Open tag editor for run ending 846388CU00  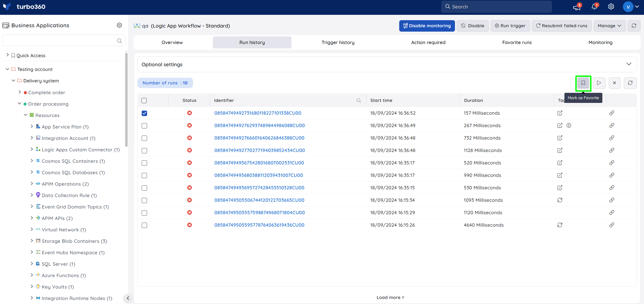(560, 138)
